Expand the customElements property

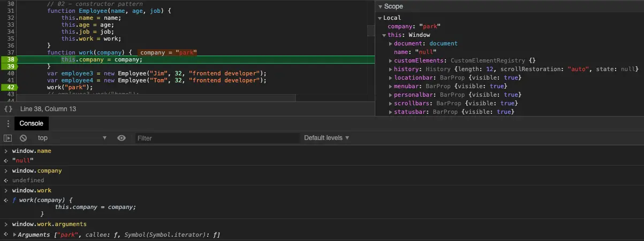(391, 60)
